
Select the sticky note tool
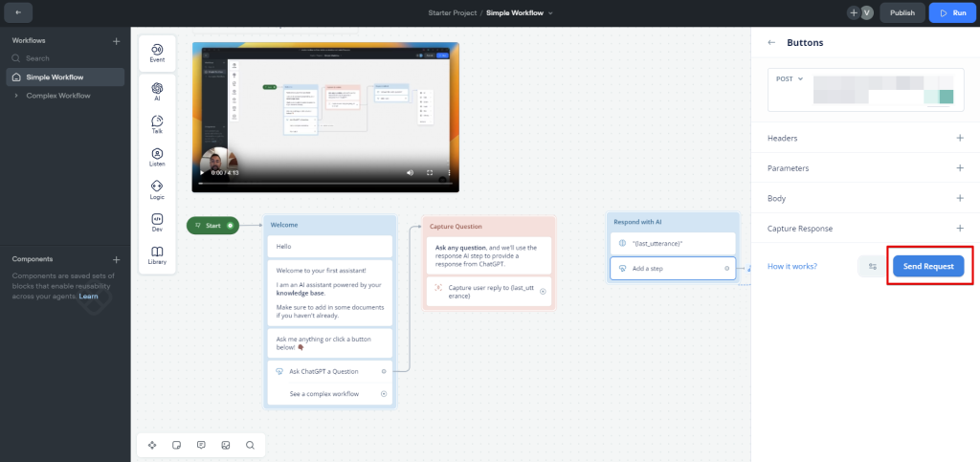176,445
